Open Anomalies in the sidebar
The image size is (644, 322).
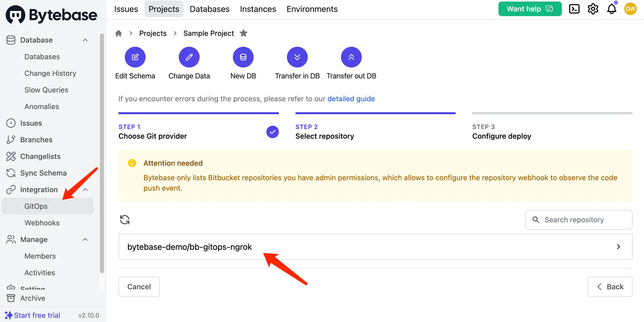tap(42, 106)
